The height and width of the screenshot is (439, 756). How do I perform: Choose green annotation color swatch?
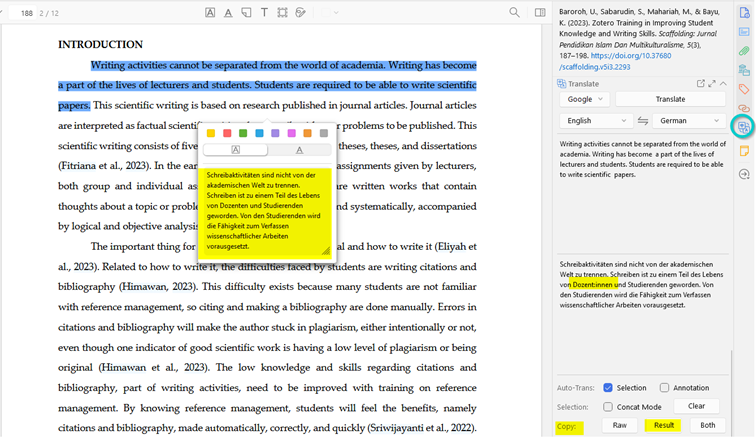tap(243, 133)
